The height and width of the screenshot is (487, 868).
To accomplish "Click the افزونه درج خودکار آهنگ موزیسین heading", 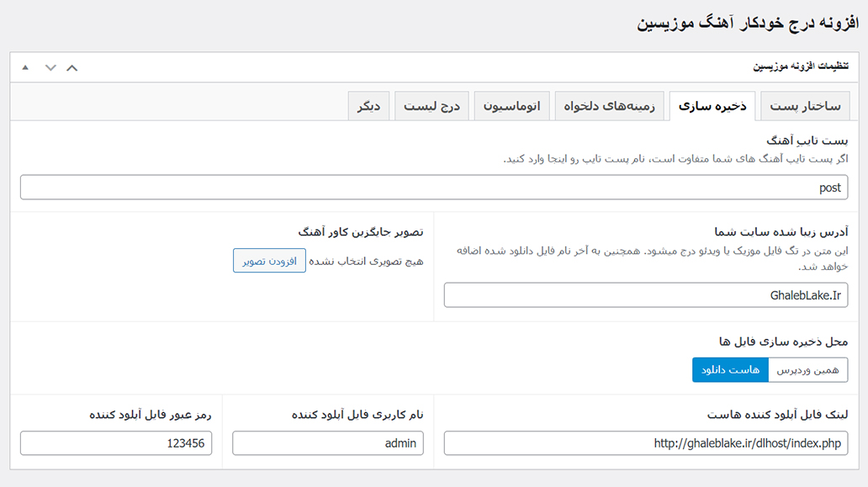I will [x=748, y=24].
